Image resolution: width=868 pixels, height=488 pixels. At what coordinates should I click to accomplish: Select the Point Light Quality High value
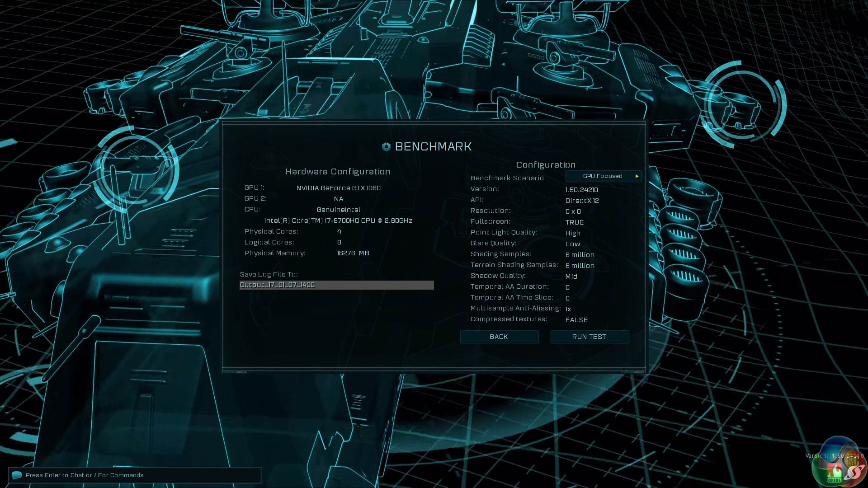tap(572, 233)
